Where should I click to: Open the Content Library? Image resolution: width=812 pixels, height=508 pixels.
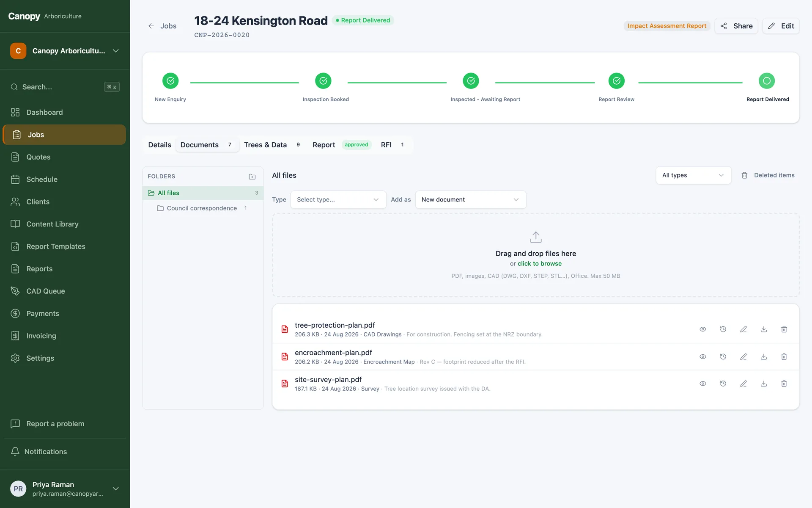[64, 224]
